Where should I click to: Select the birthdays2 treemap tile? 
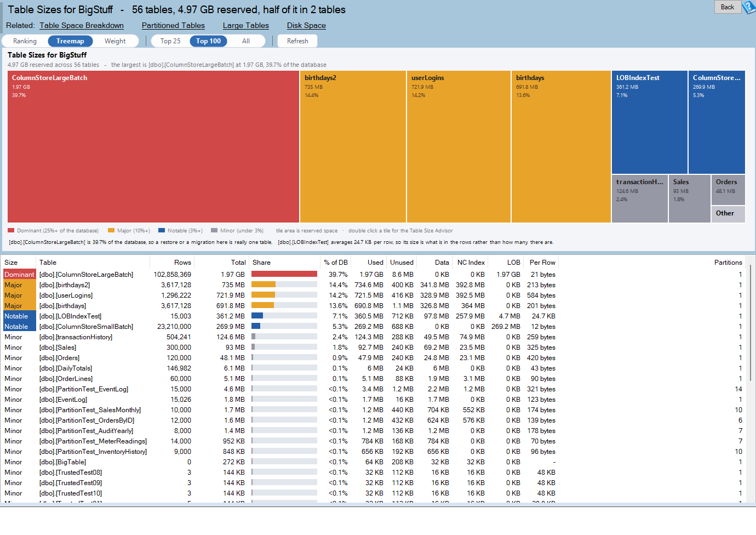[x=353, y=146]
